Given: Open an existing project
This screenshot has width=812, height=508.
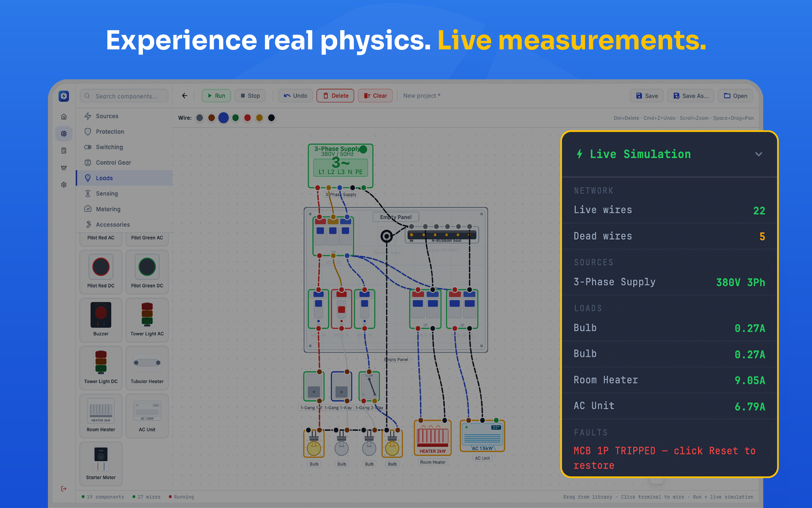Looking at the screenshot, I should click(735, 96).
